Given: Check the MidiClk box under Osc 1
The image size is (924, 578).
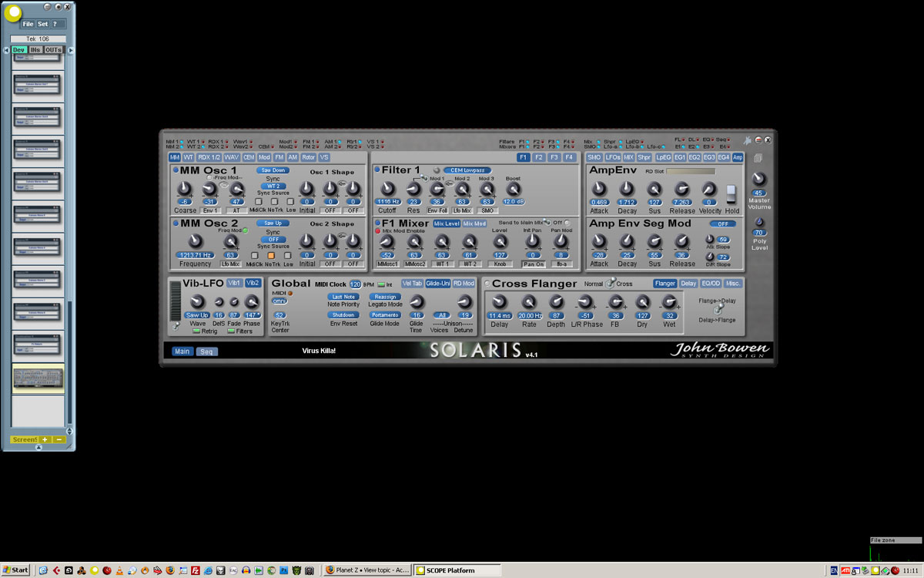Looking at the screenshot, I should point(258,202).
